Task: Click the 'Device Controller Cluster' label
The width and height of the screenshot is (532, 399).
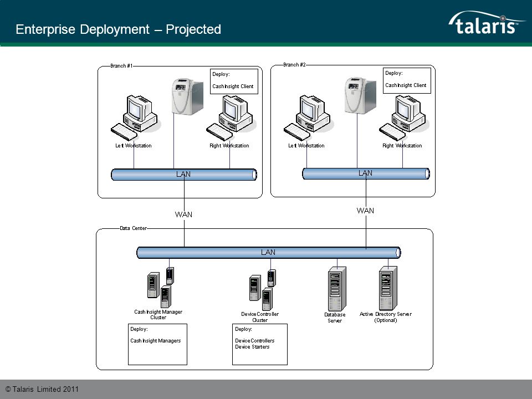Action: [x=260, y=317]
